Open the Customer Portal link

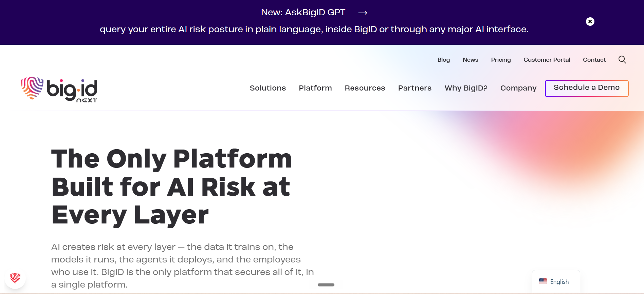coord(547,60)
